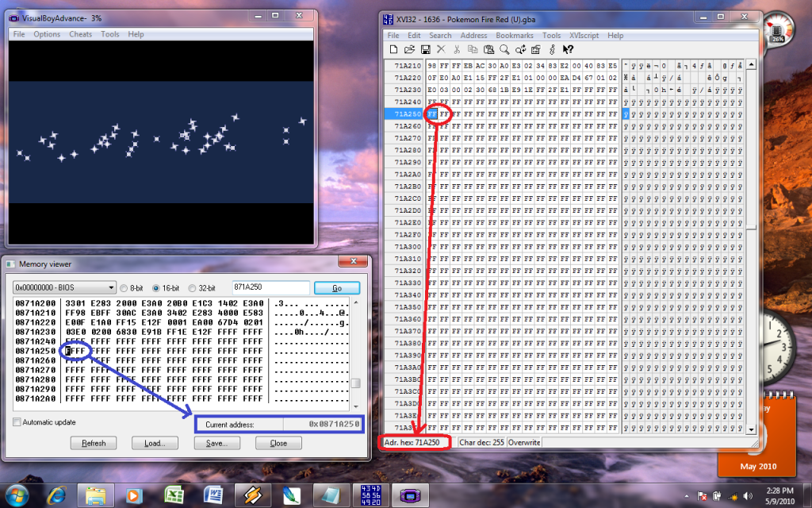Click the delete X icon in XVI32 toolbar
812x508 pixels.
[441, 50]
